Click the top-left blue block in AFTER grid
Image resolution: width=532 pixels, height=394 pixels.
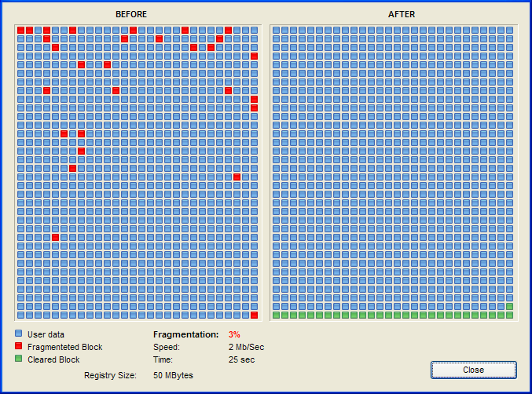click(x=276, y=31)
